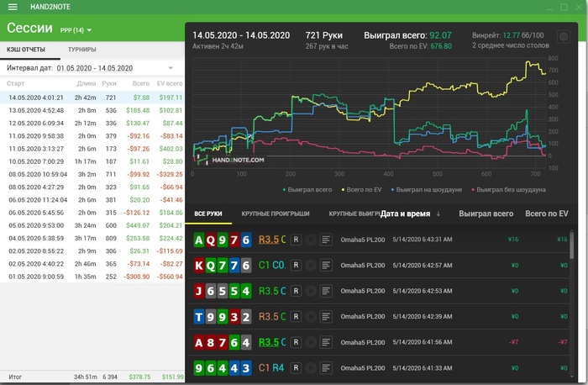The width and height of the screenshot is (588, 385).
Task: Sort sessions by Длина column header
Action: [87, 83]
